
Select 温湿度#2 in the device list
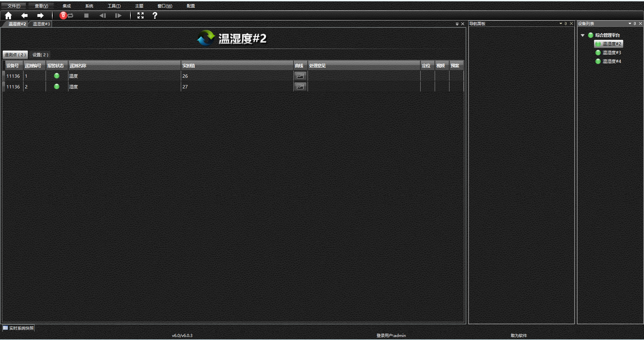point(608,44)
